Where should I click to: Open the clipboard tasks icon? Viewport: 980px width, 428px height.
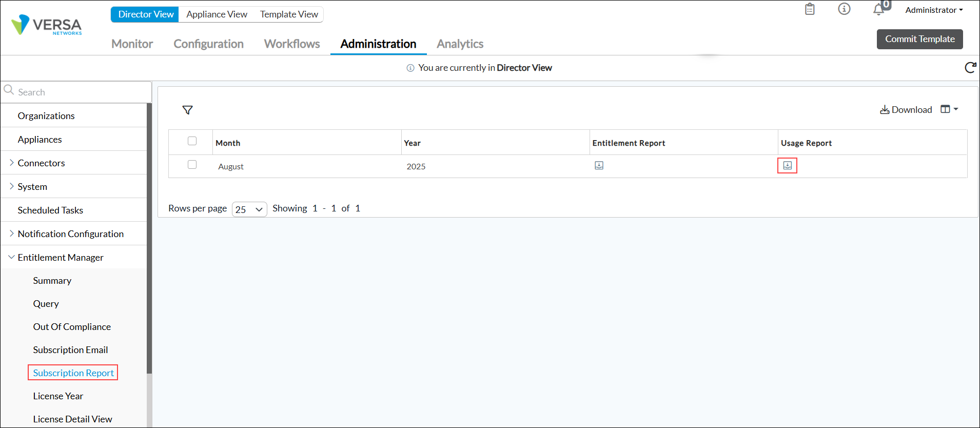click(810, 9)
